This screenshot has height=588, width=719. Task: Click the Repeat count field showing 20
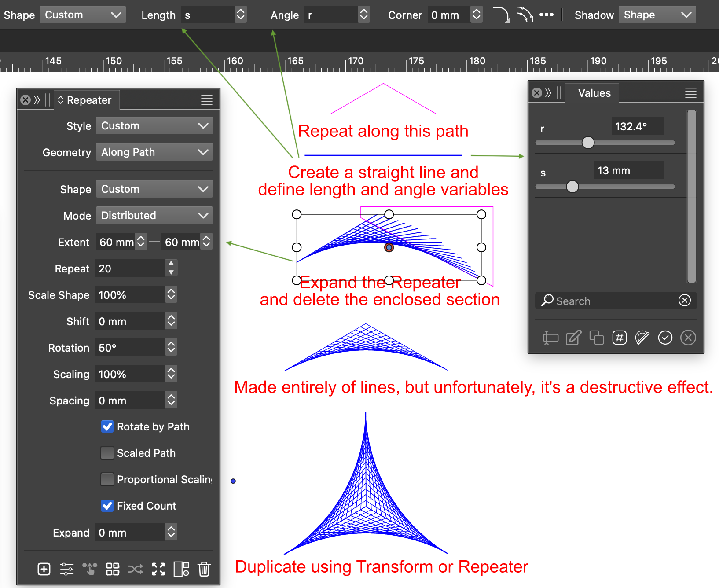coord(130,268)
